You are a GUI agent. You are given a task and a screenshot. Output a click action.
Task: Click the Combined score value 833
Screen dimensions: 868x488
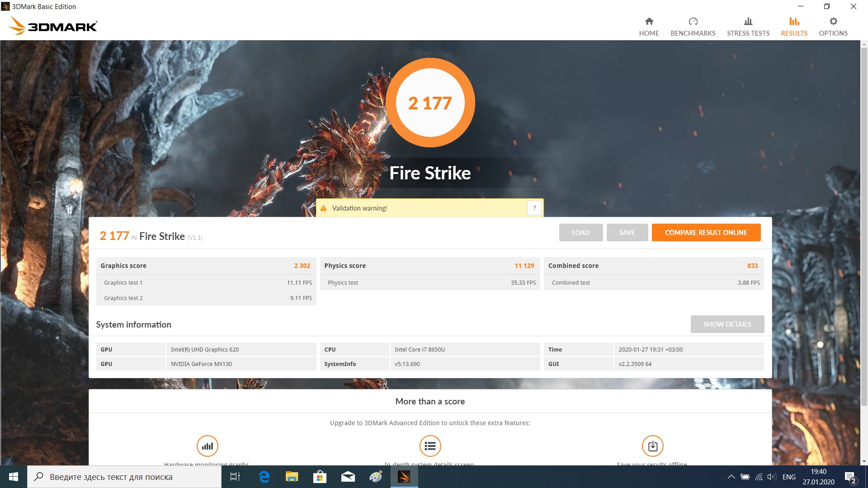coord(752,266)
